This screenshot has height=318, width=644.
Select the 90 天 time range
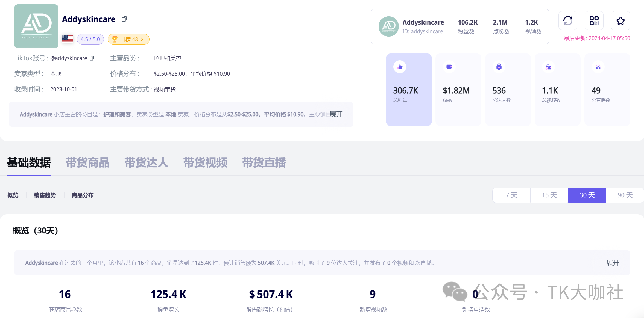click(x=625, y=195)
